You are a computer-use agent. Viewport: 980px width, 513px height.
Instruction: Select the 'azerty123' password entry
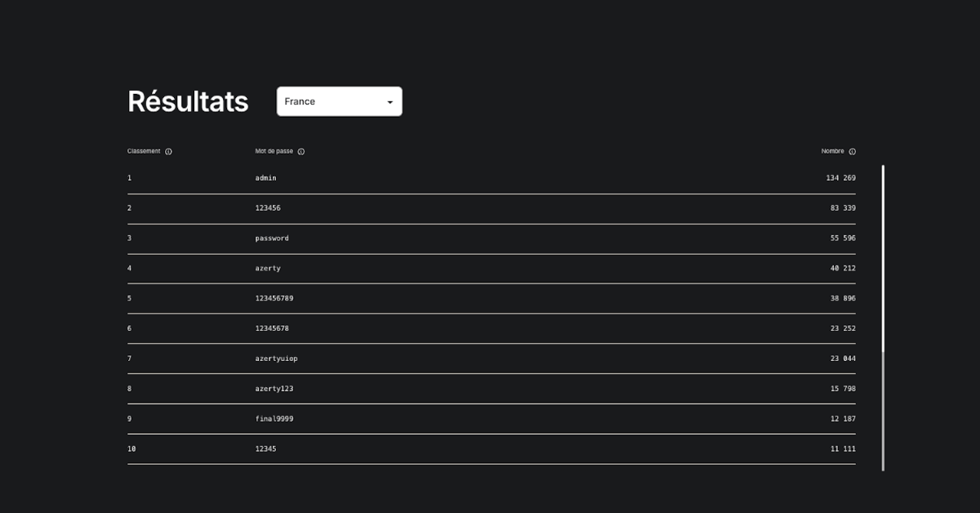(274, 389)
